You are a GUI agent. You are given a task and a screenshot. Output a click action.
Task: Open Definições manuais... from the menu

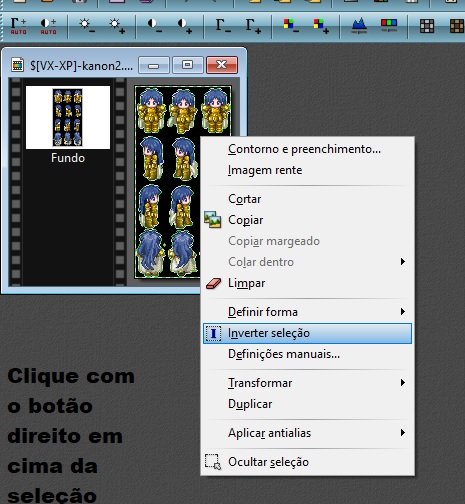(x=307, y=354)
